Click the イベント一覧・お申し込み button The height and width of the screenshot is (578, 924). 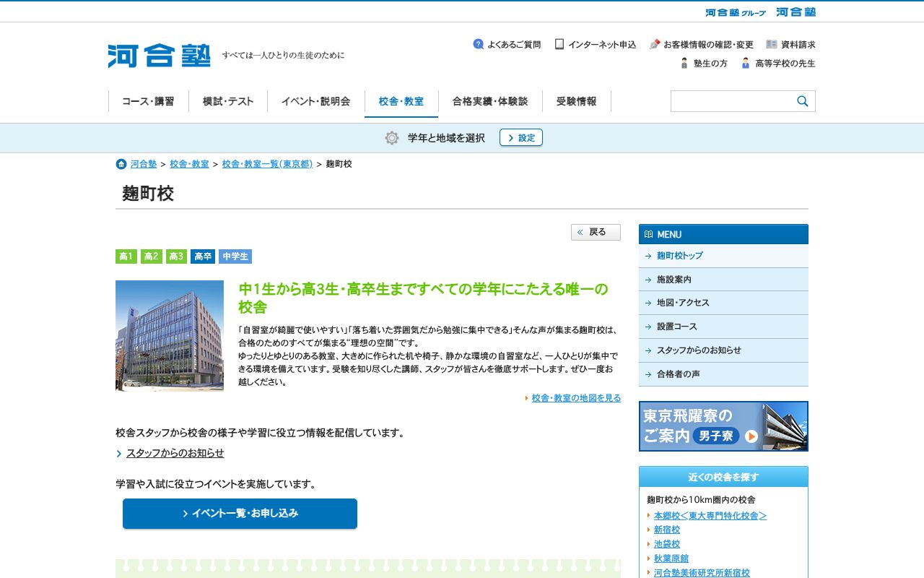tap(240, 514)
